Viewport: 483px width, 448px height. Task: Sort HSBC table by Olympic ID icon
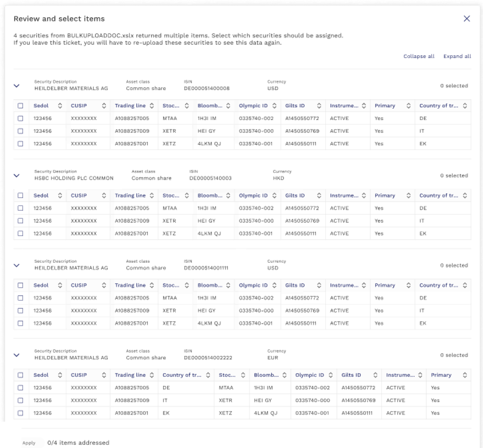pyautogui.click(x=274, y=195)
